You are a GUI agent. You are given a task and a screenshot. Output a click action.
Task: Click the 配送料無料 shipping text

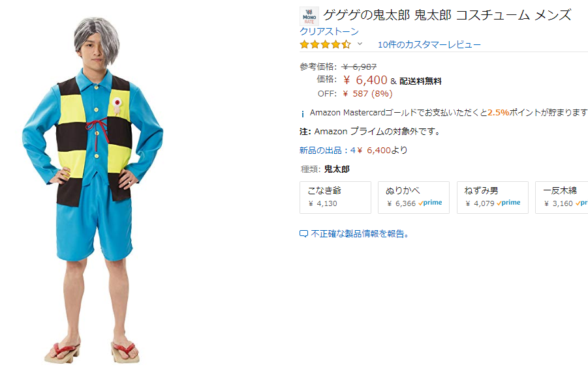pyautogui.click(x=420, y=81)
